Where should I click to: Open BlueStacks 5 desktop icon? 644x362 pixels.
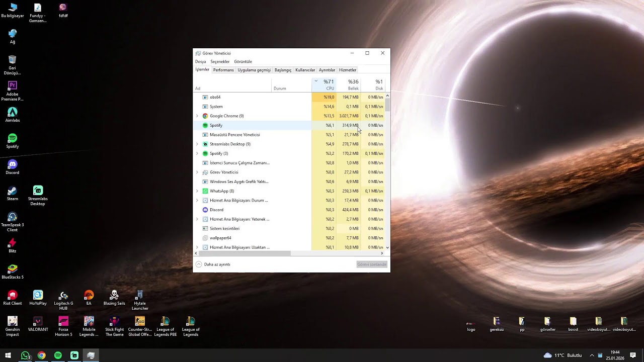pos(13,271)
